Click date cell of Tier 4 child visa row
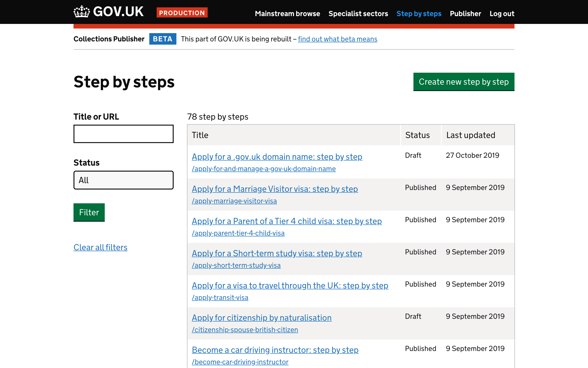Image resolution: width=588 pixels, height=368 pixels. click(475, 219)
